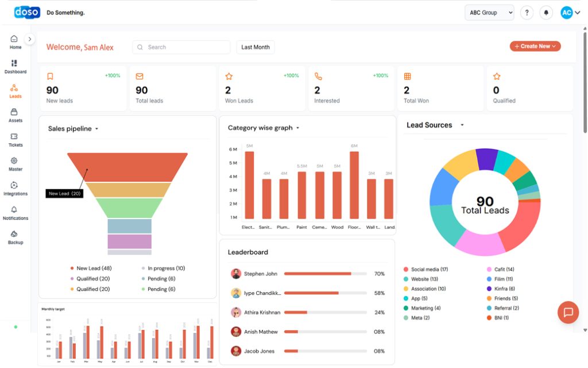The height and width of the screenshot is (368, 588).
Task: Open the Dashboard sidebar icon
Action: [x=14, y=63]
